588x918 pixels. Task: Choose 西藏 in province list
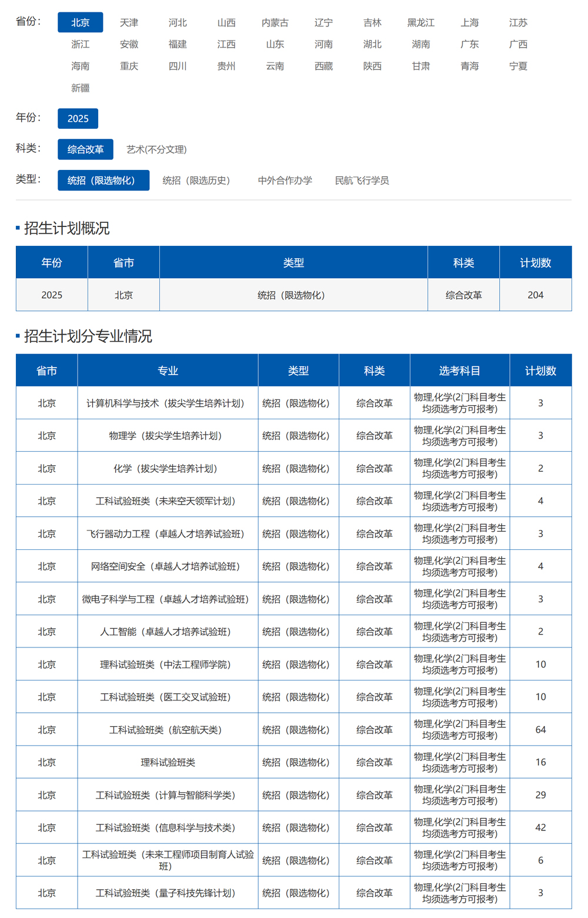[x=323, y=66]
